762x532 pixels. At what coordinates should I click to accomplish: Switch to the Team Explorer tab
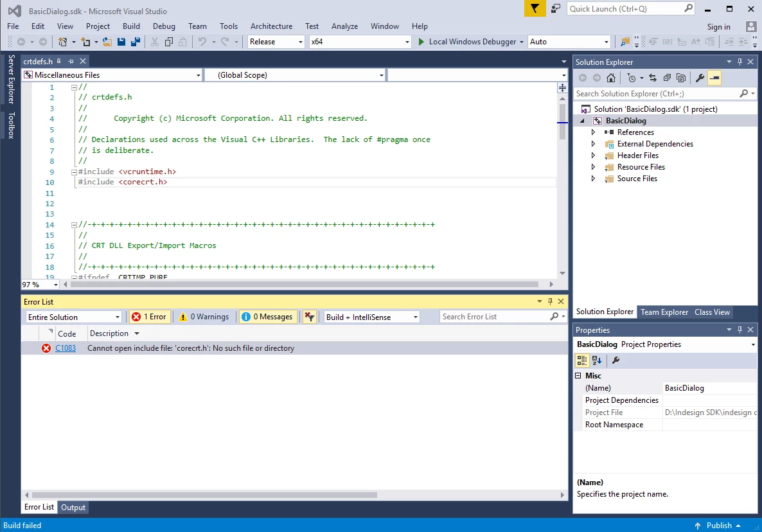(x=664, y=312)
